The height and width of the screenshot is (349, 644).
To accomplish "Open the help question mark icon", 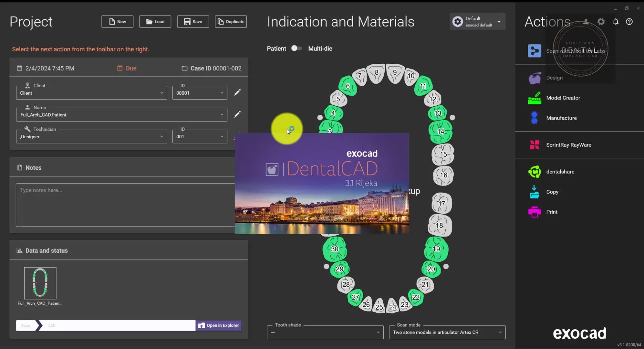I will coord(629,22).
